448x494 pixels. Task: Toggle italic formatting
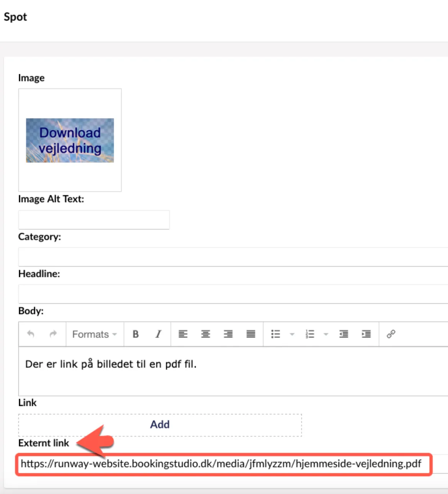[158, 334]
